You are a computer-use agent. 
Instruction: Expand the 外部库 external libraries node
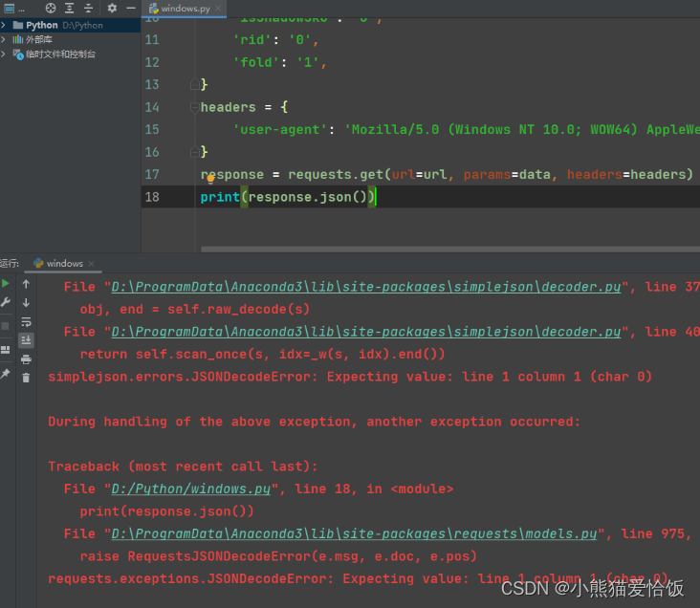click(x=4, y=39)
